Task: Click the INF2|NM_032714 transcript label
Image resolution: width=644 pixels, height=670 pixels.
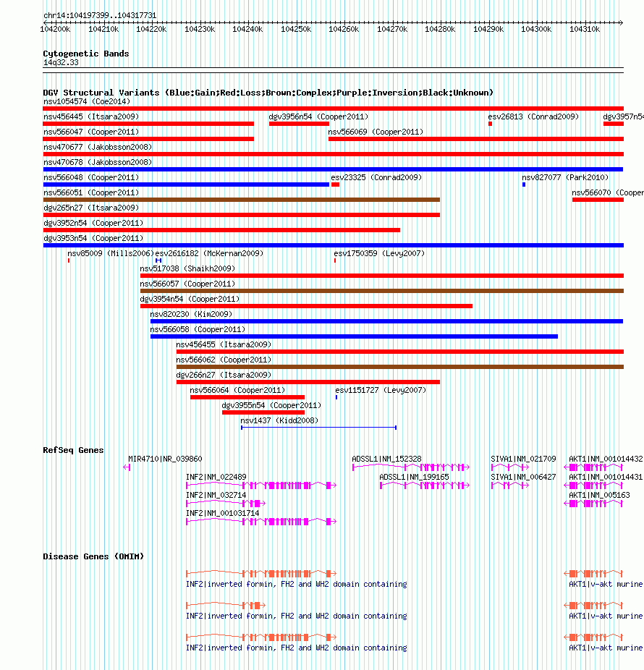Action: (x=216, y=495)
